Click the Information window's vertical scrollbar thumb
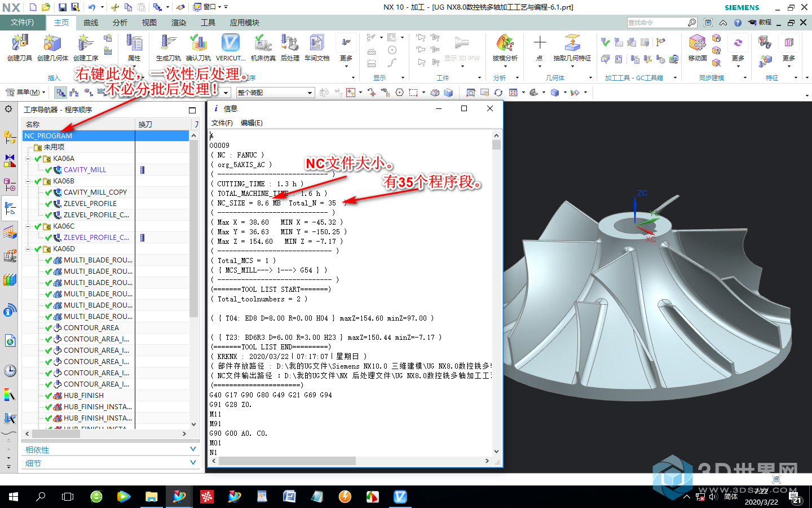The height and width of the screenshot is (508, 812). click(x=496, y=145)
